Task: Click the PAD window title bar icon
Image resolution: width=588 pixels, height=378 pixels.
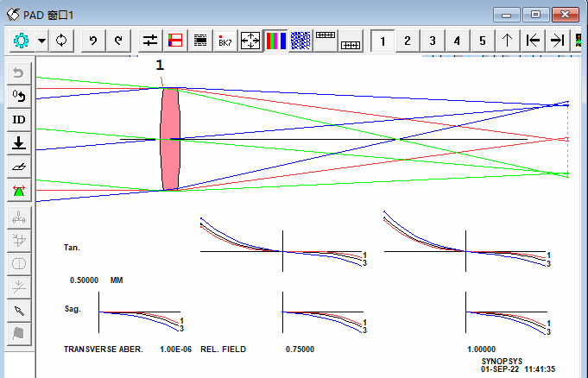Action: pyautogui.click(x=13, y=15)
